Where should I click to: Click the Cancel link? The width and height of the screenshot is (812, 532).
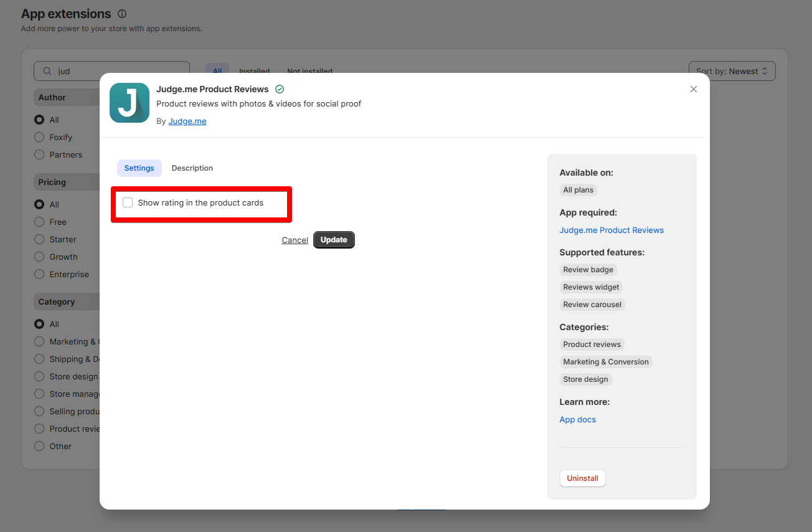tap(295, 240)
